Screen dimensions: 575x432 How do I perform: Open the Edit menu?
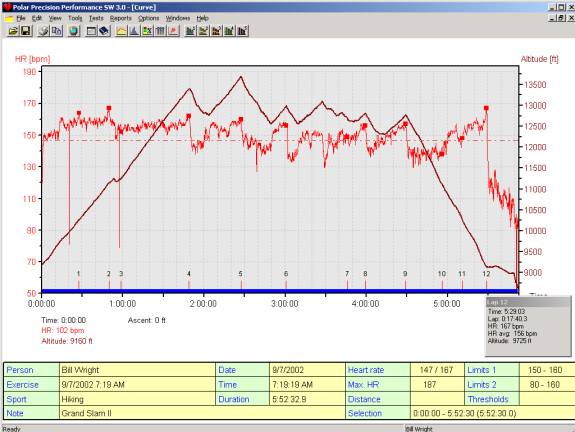tap(37, 18)
